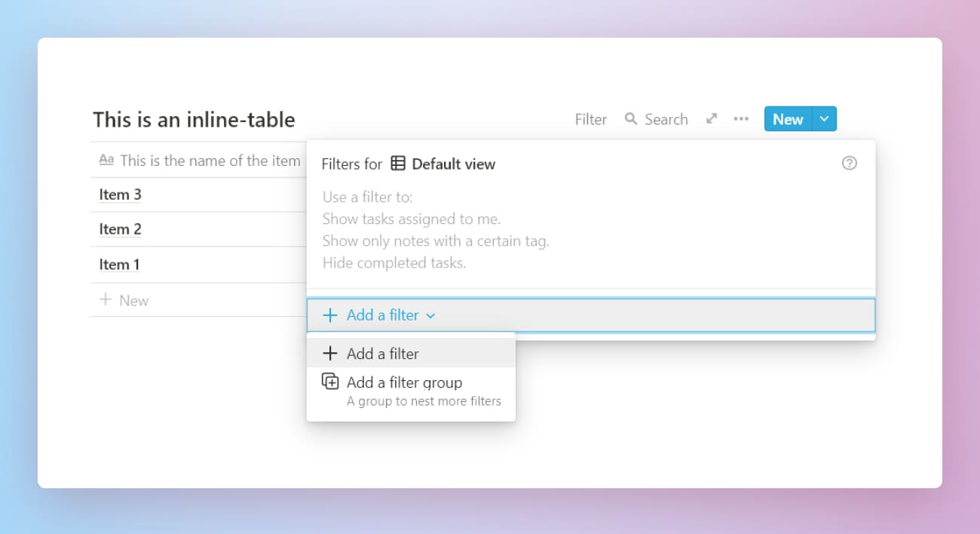This screenshot has height=534, width=980.
Task: Click the nested group icon for Add a filter group
Action: click(330, 382)
